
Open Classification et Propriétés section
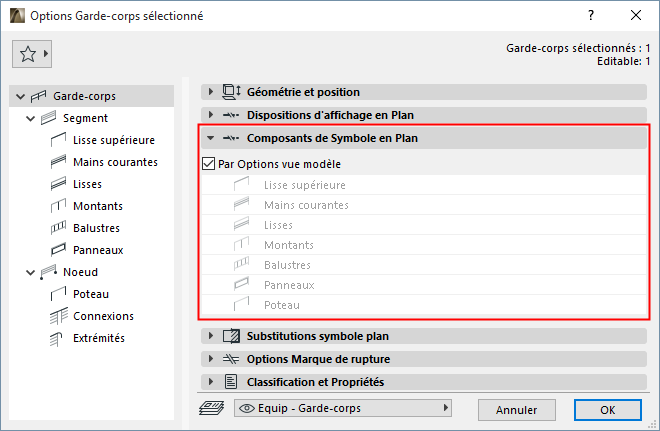pos(212,381)
